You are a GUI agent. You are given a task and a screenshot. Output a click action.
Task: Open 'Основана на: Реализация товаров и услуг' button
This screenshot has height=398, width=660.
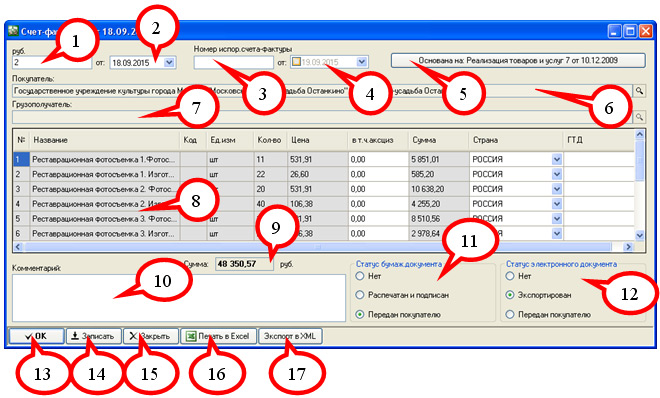pyautogui.click(x=518, y=60)
